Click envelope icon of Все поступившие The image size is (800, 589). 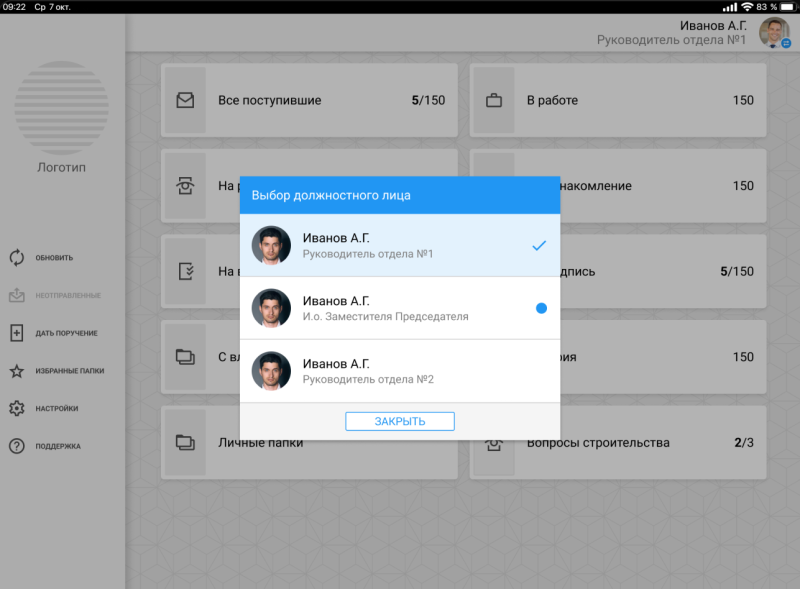185,100
